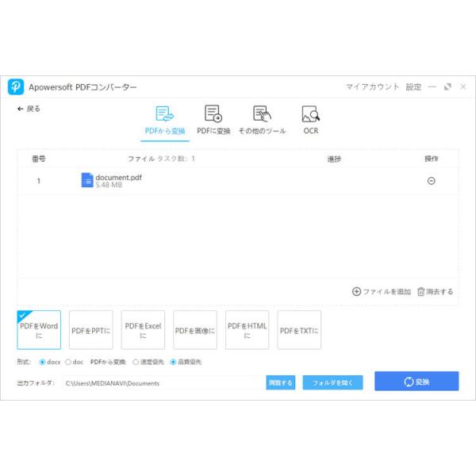
Task: Open the 設定 menu
Action: pyautogui.click(x=413, y=87)
